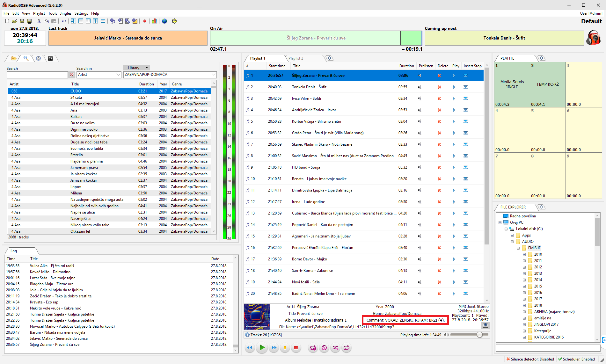Cut selected tracks with the scissors icon
The height and width of the screenshot is (364, 606).
coord(39,21)
